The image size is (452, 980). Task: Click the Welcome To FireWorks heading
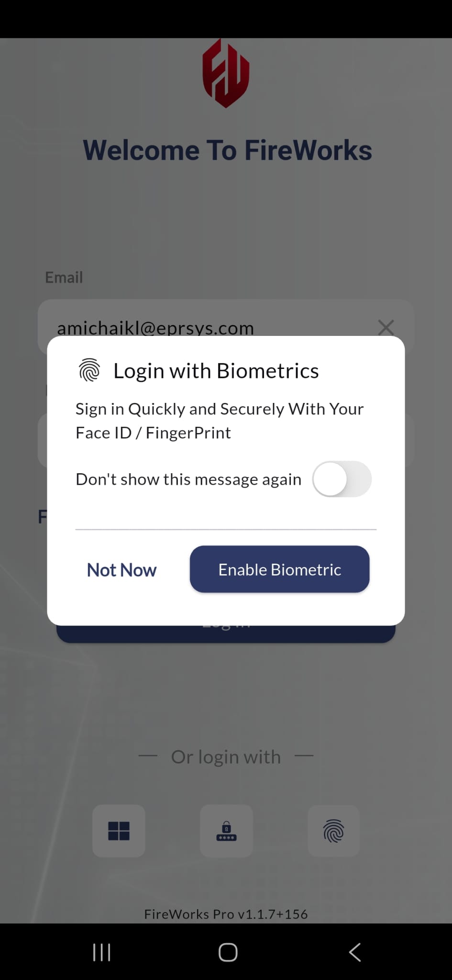click(x=227, y=150)
